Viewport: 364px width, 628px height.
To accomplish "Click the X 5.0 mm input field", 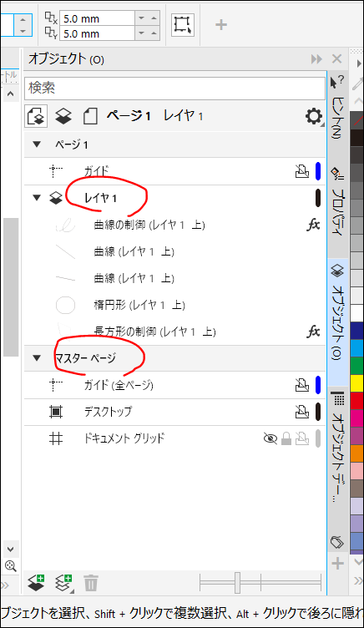I will (x=97, y=18).
